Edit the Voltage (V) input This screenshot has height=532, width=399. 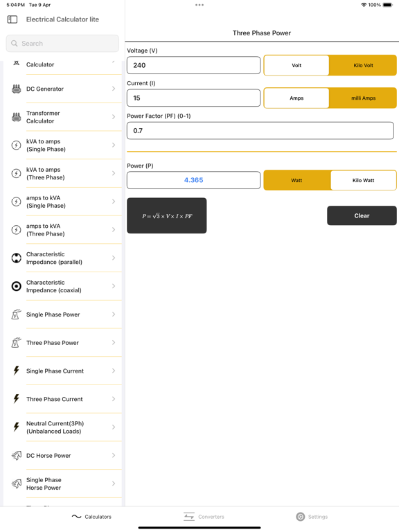tap(194, 65)
